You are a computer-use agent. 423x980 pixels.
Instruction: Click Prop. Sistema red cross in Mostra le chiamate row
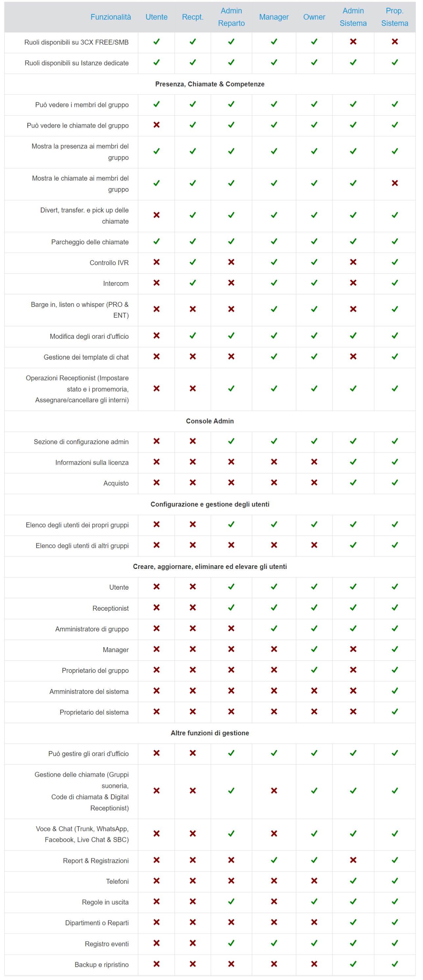coord(394,184)
